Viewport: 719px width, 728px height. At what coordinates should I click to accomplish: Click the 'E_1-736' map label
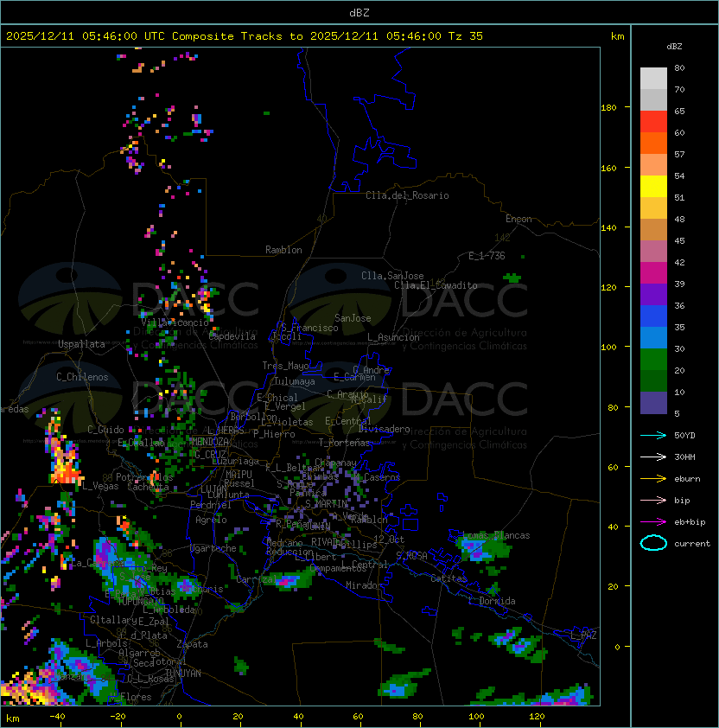pyautogui.click(x=487, y=256)
